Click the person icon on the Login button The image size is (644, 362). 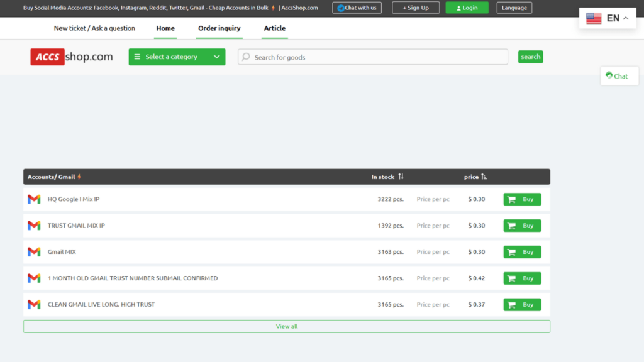click(x=457, y=8)
